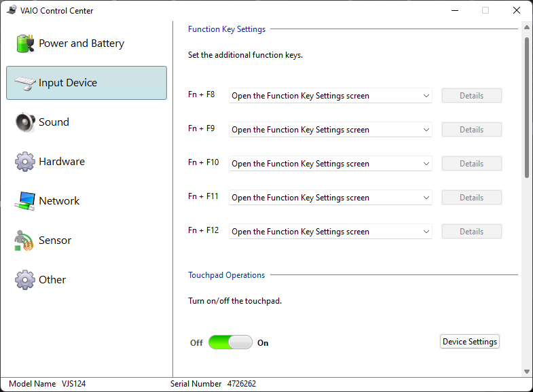Click the VAIO Control Center title icon
533x392 pixels.
click(x=12, y=10)
